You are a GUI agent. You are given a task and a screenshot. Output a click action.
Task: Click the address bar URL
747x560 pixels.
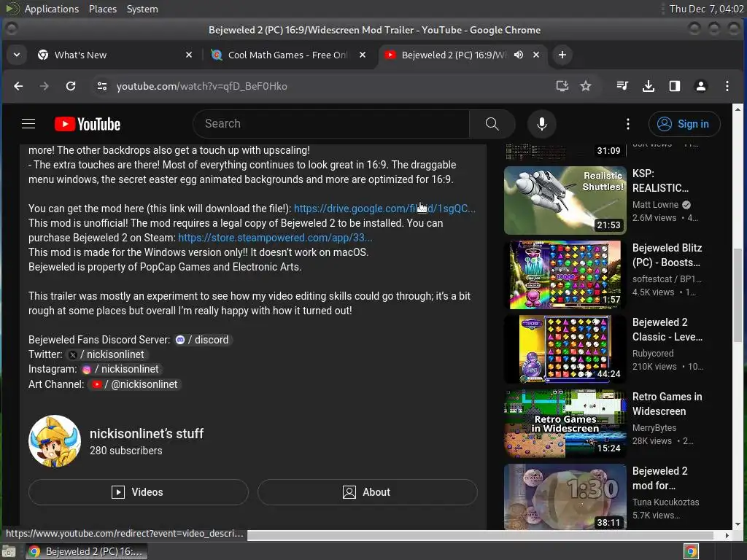[x=201, y=86]
